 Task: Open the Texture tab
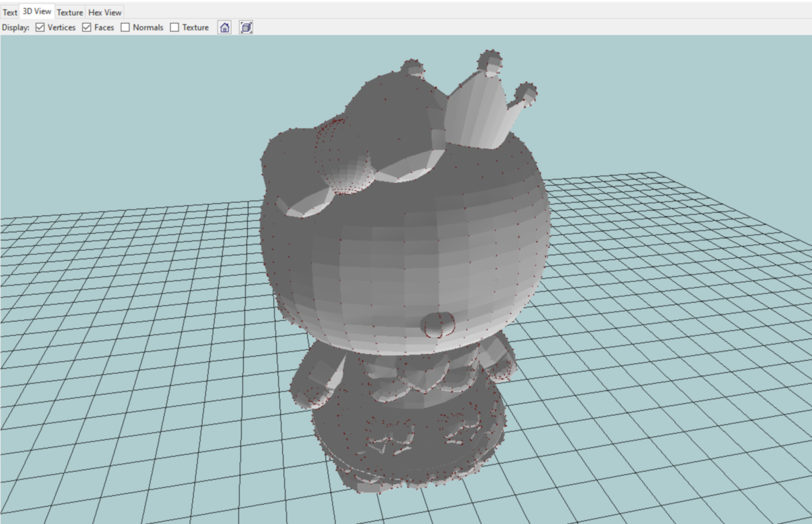tap(70, 12)
